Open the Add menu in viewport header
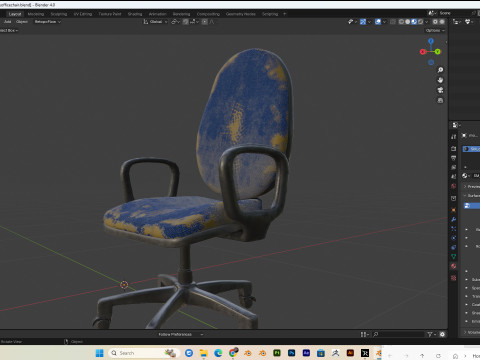480x360 pixels. pos(8,22)
